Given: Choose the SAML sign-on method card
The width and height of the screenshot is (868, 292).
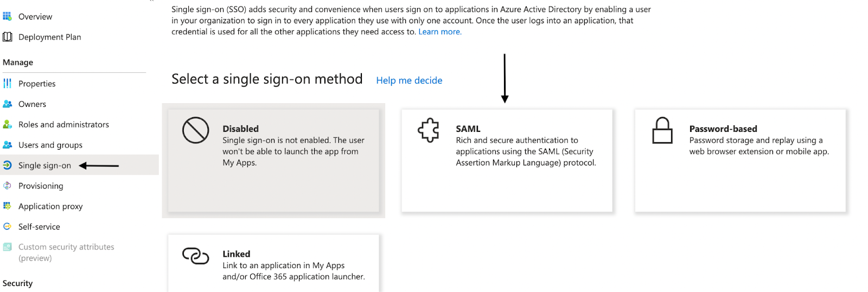Looking at the screenshot, I should pos(507,161).
